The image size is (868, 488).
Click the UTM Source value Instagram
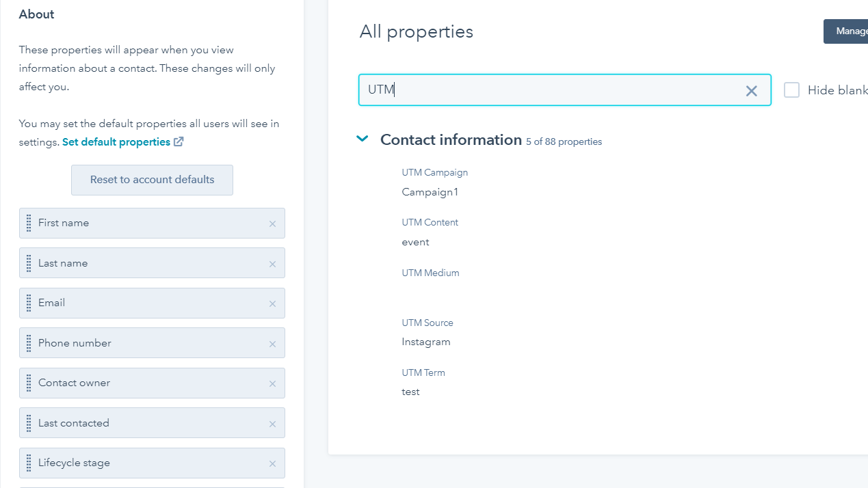click(x=426, y=342)
